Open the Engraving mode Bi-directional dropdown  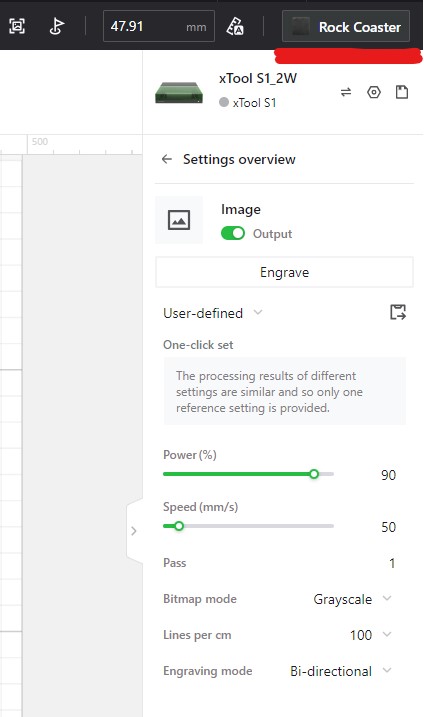341,671
